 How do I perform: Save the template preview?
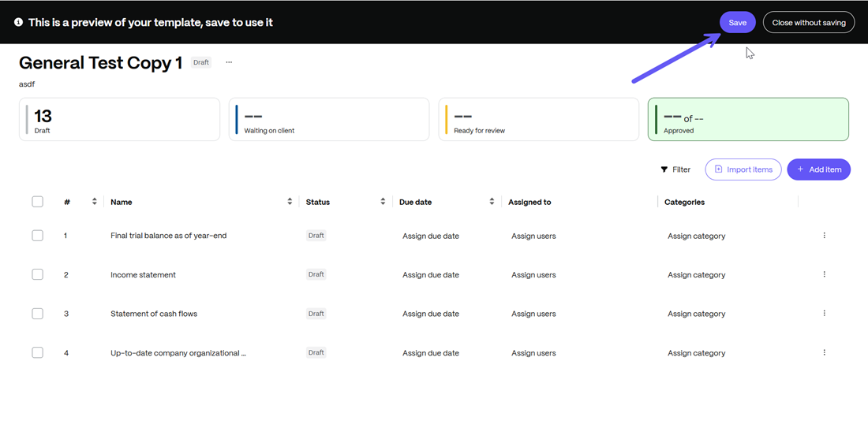(737, 23)
